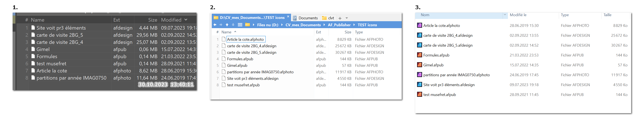Click the Affinity Publisher icon of Formules.afpub
Screen dimensions: 644x126
pos(420,55)
